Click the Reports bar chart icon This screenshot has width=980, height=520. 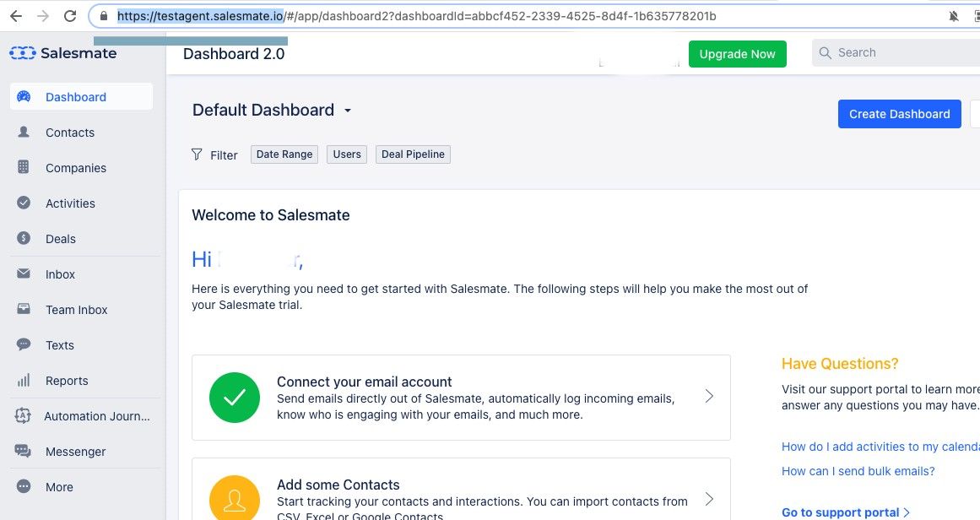24,380
